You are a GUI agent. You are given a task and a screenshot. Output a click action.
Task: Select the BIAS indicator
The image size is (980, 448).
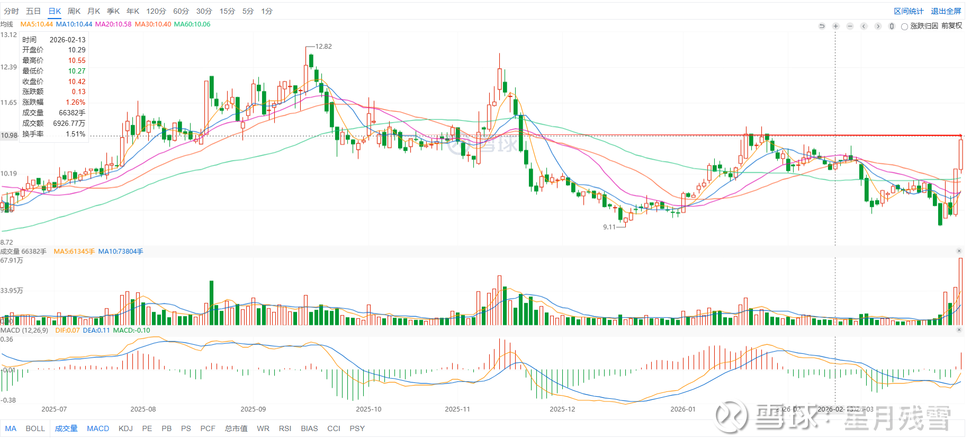pos(309,428)
